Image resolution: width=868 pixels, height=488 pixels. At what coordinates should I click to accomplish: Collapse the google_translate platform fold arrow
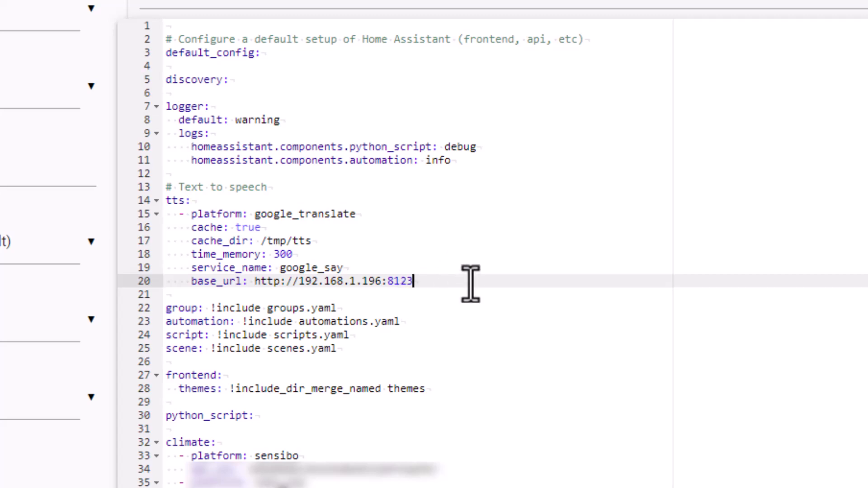tap(156, 214)
